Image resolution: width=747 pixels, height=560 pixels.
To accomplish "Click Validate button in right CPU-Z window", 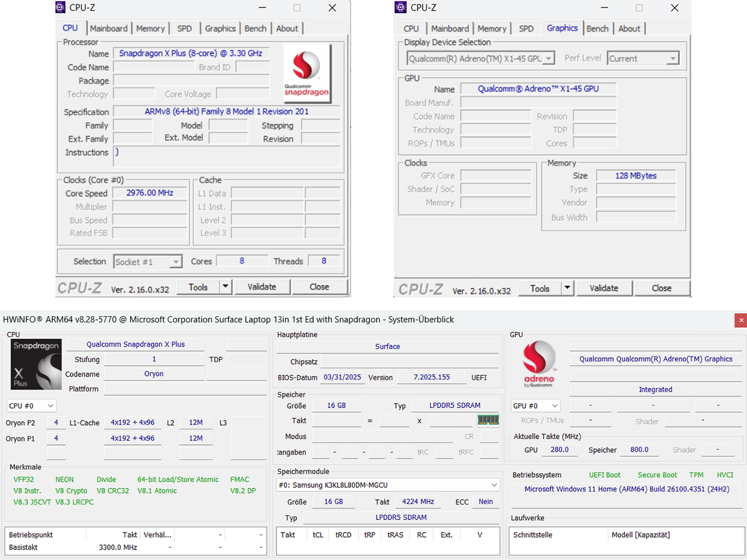I will click(604, 288).
